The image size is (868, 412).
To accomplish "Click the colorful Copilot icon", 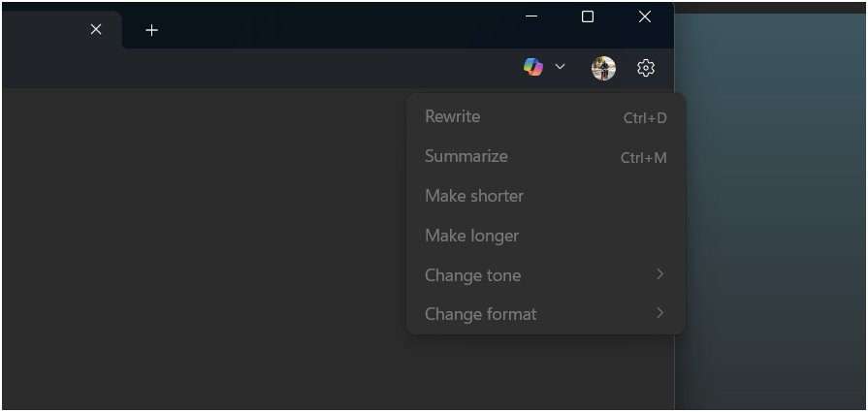I will [x=533, y=67].
